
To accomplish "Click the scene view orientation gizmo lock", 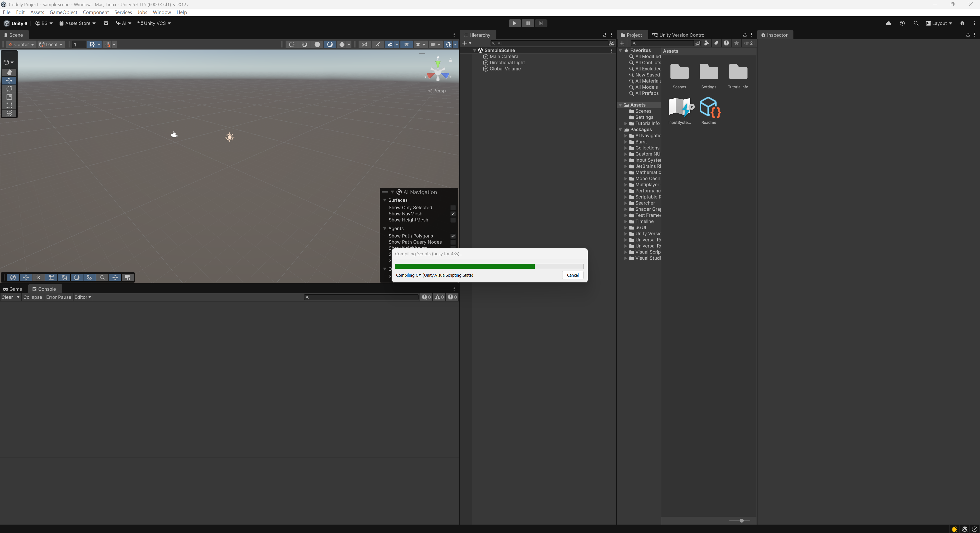I will click(x=450, y=60).
